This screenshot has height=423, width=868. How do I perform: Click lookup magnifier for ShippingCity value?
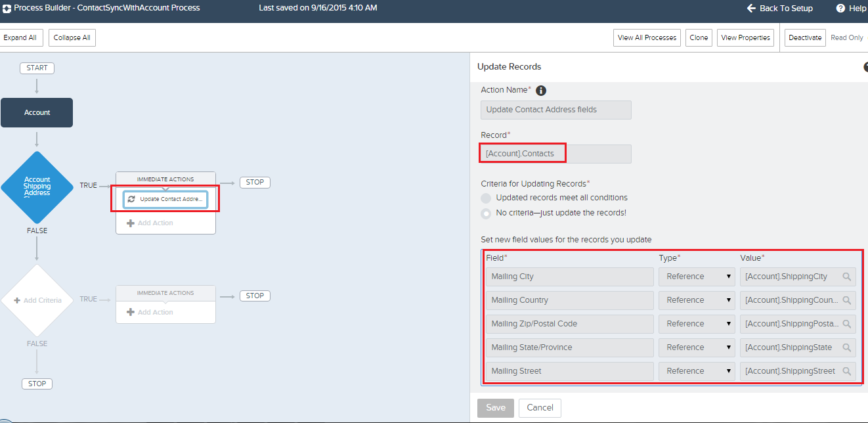tap(847, 277)
